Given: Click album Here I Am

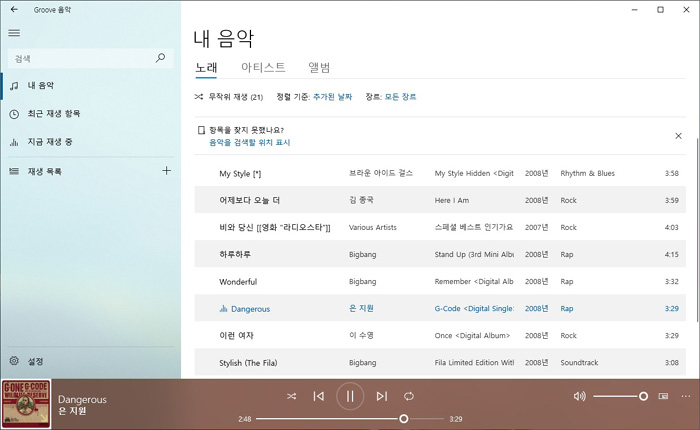Looking at the screenshot, I should coord(452,200).
